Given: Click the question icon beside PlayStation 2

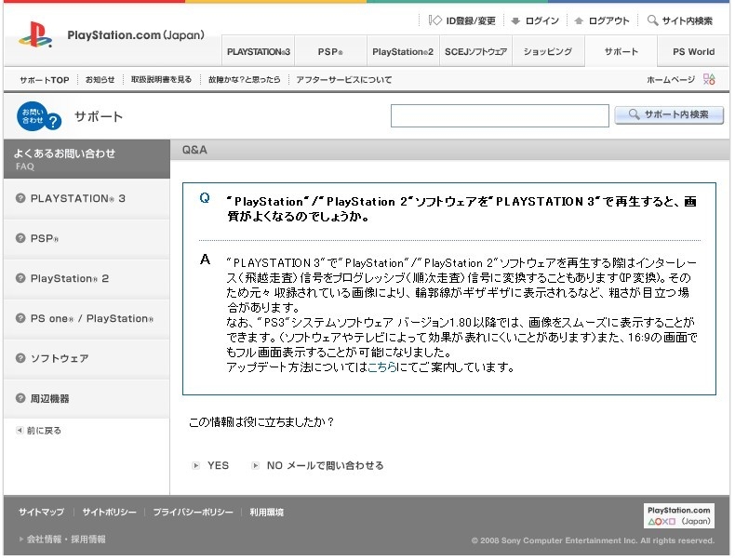Looking at the screenshot, I should pyautogui.click(x=20, y=278).
